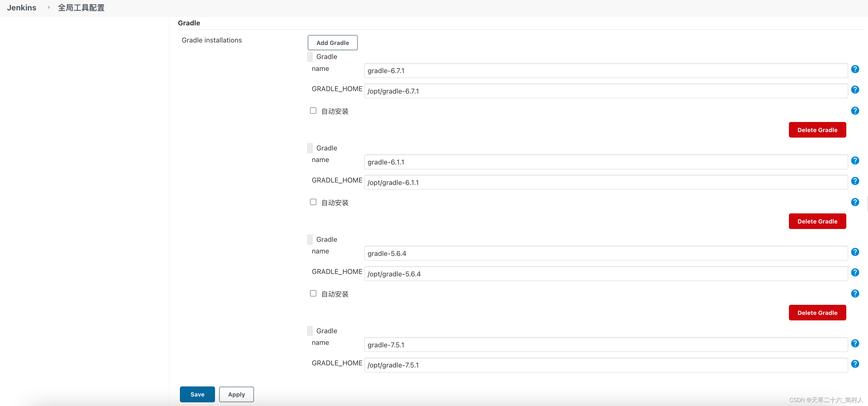Save the tool configuration

point(197,394)
